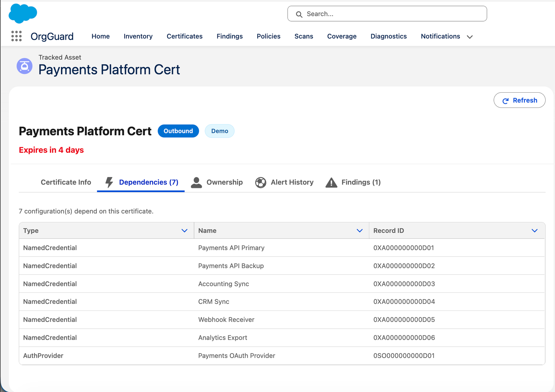Open the Inventory nav tab
Viewport: 555px width, 392px height.
(138, 36)
